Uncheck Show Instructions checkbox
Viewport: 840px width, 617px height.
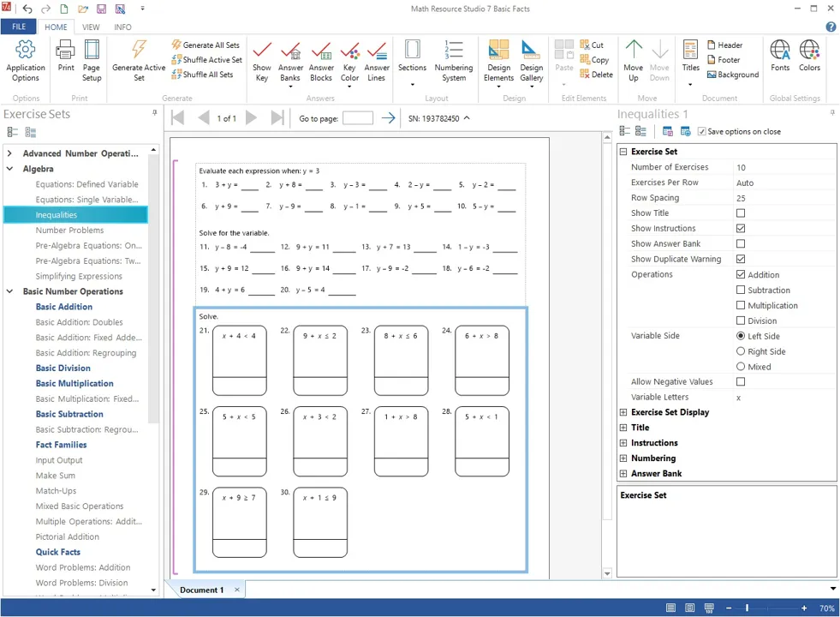coord(741,228)
